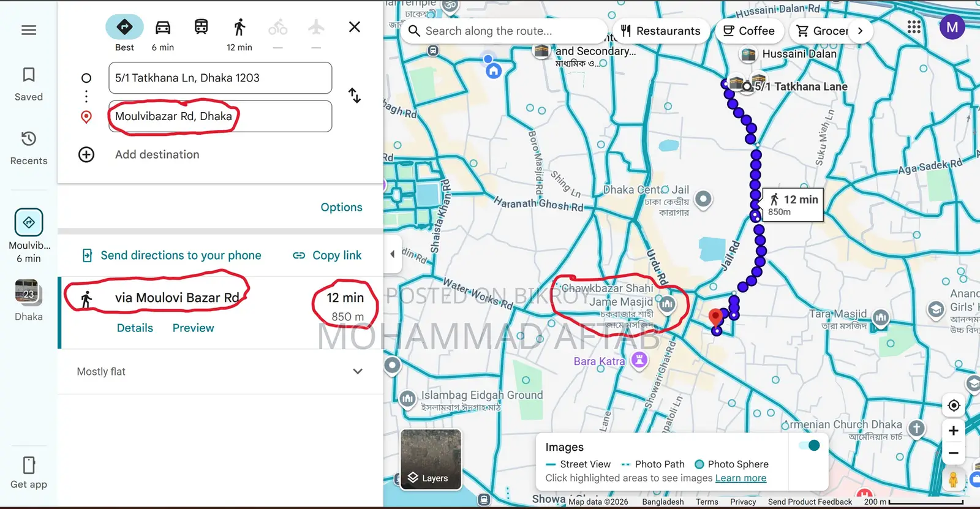Switch to transit directions
The height and width of the screenshot is (509, 980).
(201, 27)
